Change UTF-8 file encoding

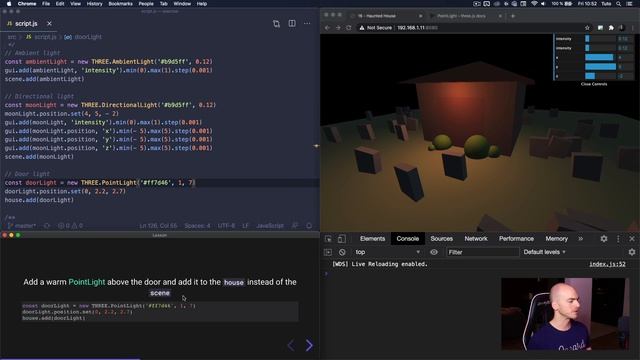click(226, 225)
